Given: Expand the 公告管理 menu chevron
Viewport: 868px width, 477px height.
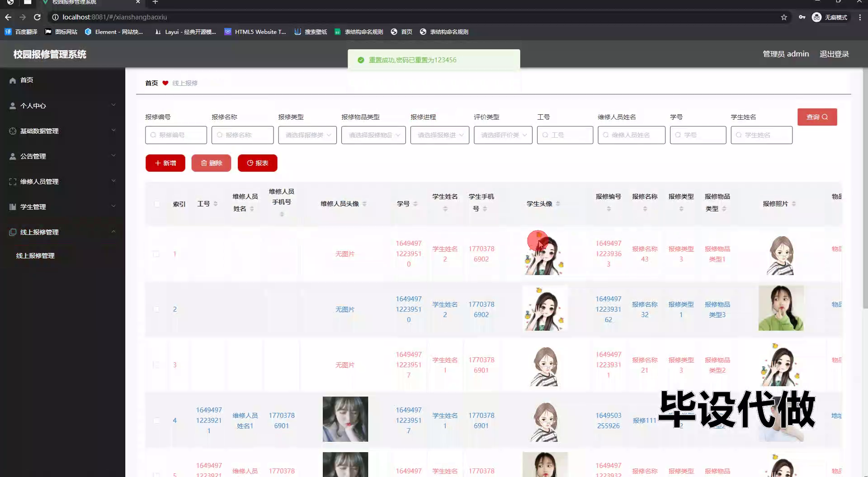Looking at the screenshot, I should click(113, 155).
